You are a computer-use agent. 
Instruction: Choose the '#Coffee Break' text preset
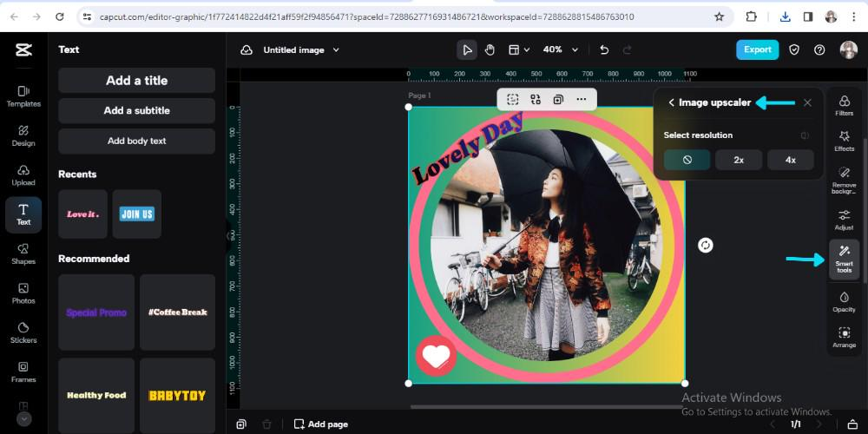point(178,312)
